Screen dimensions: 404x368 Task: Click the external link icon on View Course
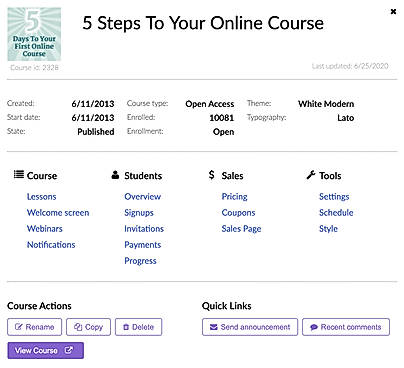click(x=68, y=350)
